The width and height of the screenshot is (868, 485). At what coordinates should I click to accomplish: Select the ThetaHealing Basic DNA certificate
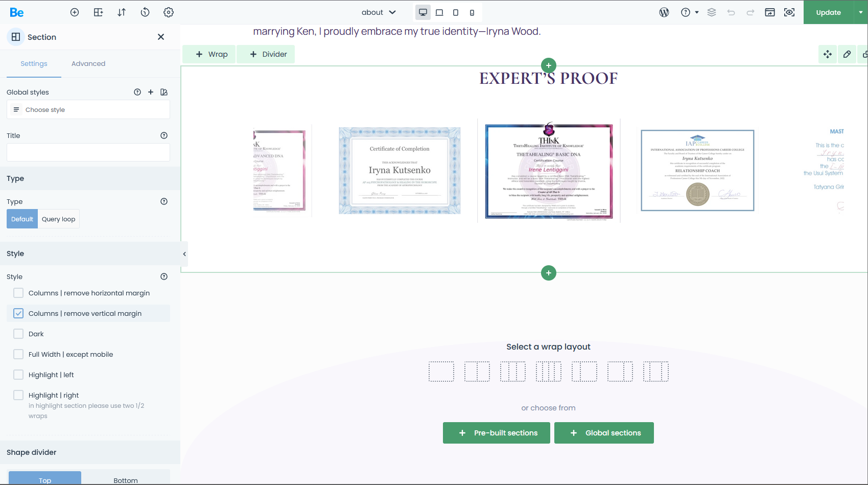[x=549, y=171]
